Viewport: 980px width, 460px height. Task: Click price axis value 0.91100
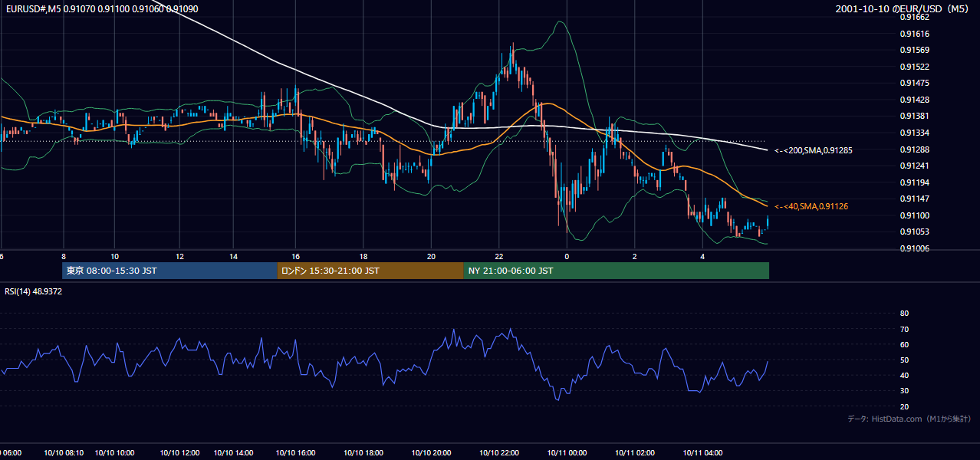[914, 215]
